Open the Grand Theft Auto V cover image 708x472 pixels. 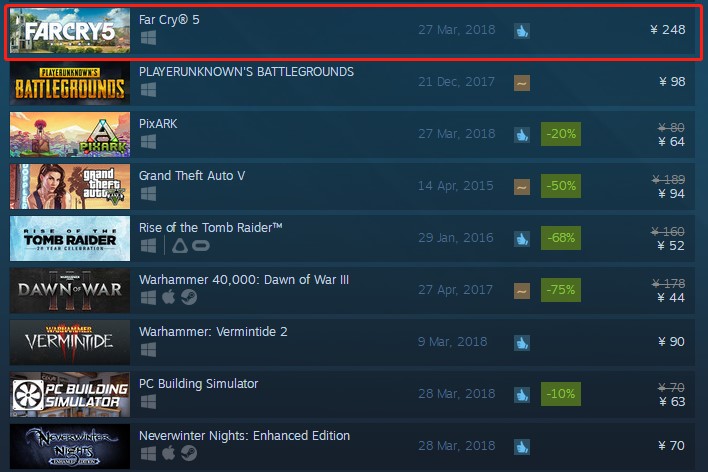click(70, 187)
